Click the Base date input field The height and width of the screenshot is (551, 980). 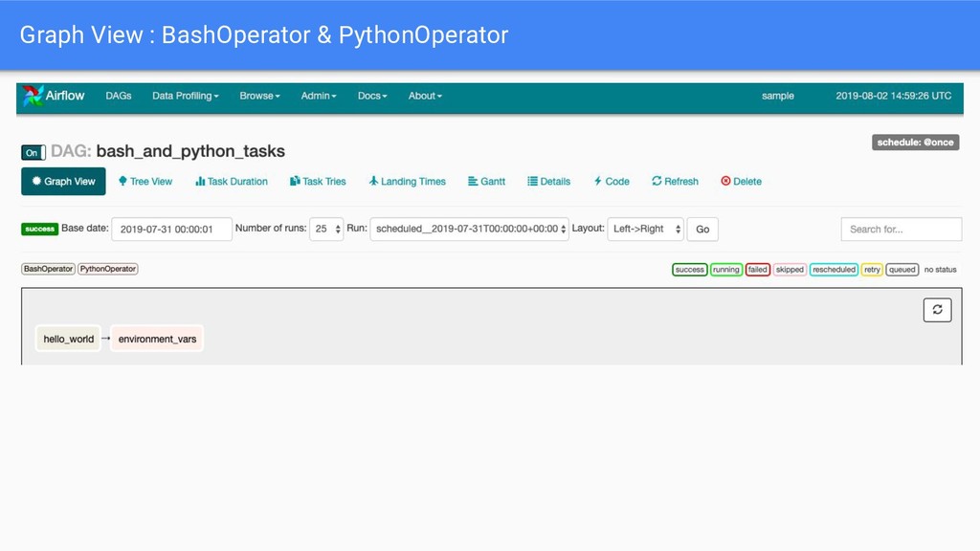(x=172, y=230)
